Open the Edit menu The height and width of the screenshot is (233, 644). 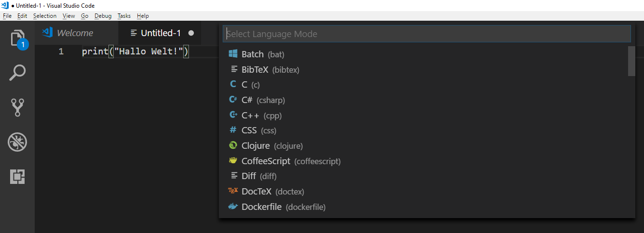22,16
